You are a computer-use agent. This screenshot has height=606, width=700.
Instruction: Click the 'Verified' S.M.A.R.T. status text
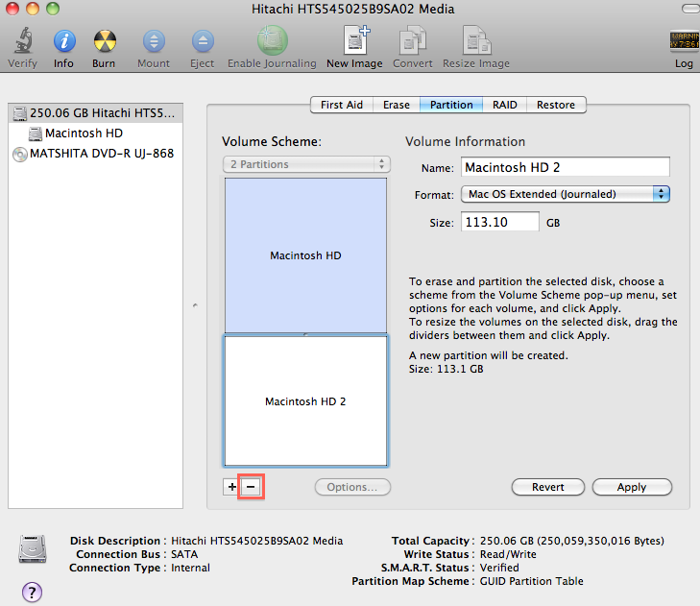499,568
